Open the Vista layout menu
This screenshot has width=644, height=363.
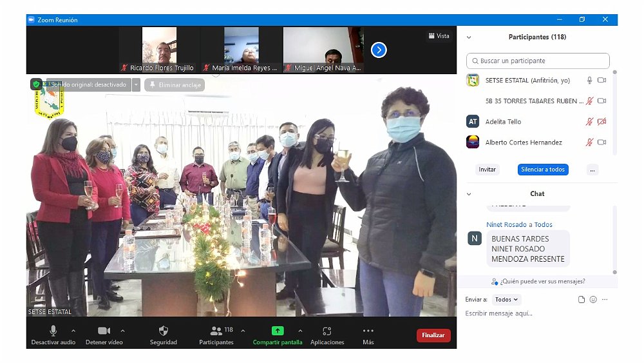click(x=439, y=36)
